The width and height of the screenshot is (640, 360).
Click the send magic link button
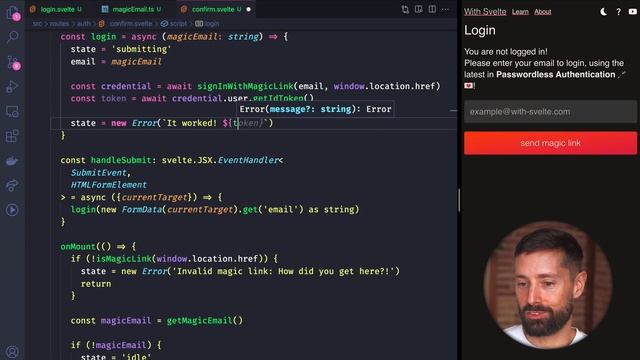coord(550,143)
